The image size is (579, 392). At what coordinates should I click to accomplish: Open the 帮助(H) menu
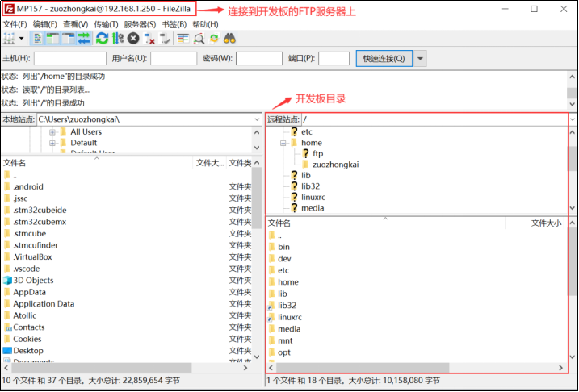pos(206,24)
